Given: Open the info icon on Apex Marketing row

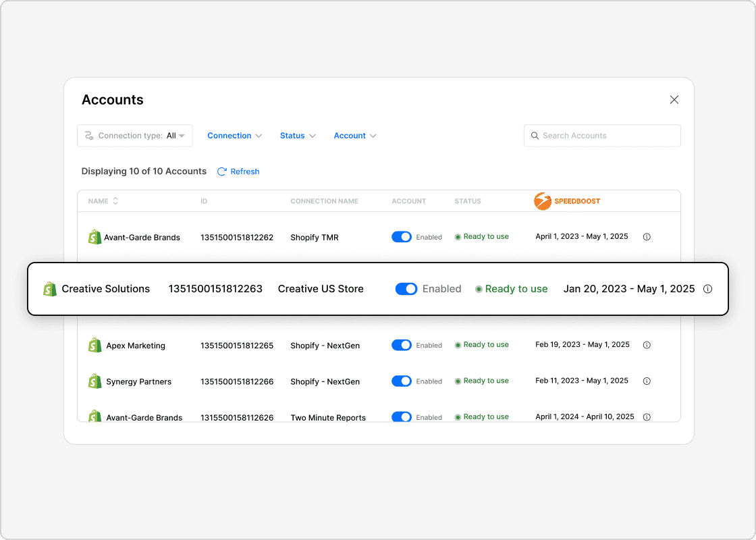Looking at the screenshot, I should click(x=647, y=345).
